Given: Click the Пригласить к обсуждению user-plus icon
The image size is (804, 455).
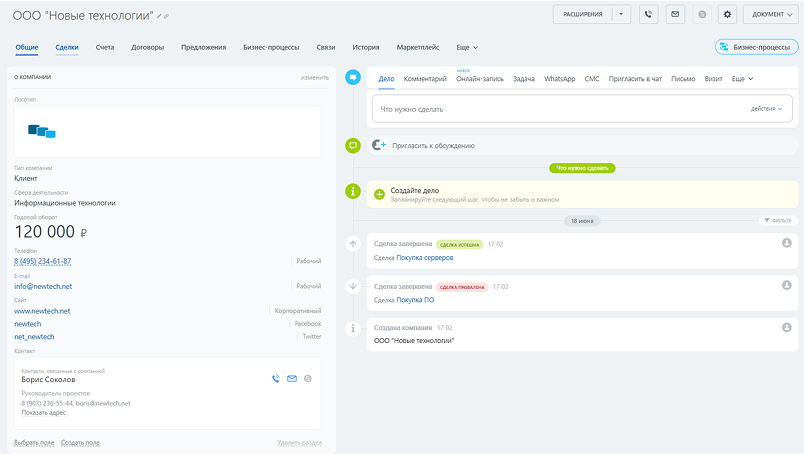Looking at the screenshot, I should click(379, 145).
